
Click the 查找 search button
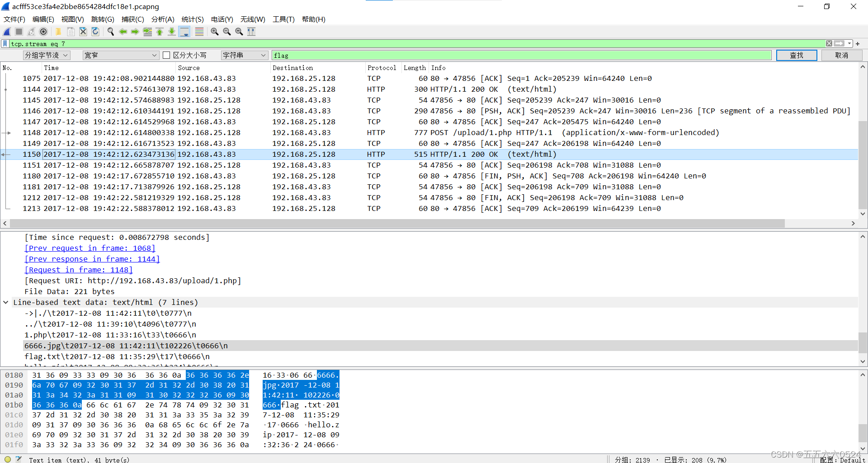coord(797,55)
